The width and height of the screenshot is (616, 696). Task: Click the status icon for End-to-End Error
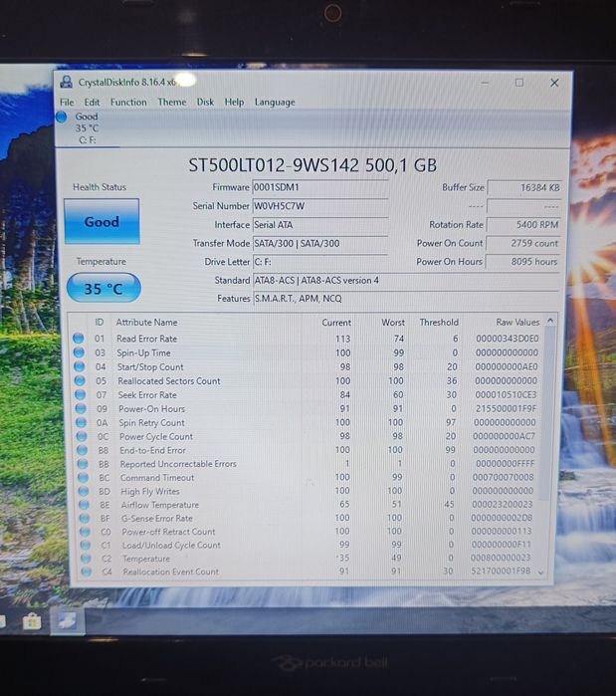pyautogui.click(x=82, y=450)
